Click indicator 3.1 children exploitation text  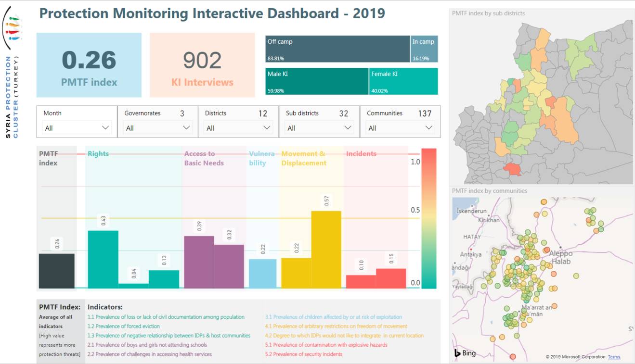[333, 317]
